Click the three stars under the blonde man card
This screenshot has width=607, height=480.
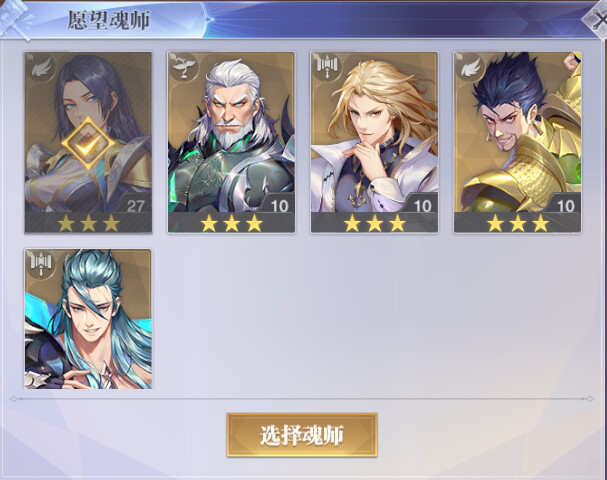pyautogui.click(x=375, y=223)
